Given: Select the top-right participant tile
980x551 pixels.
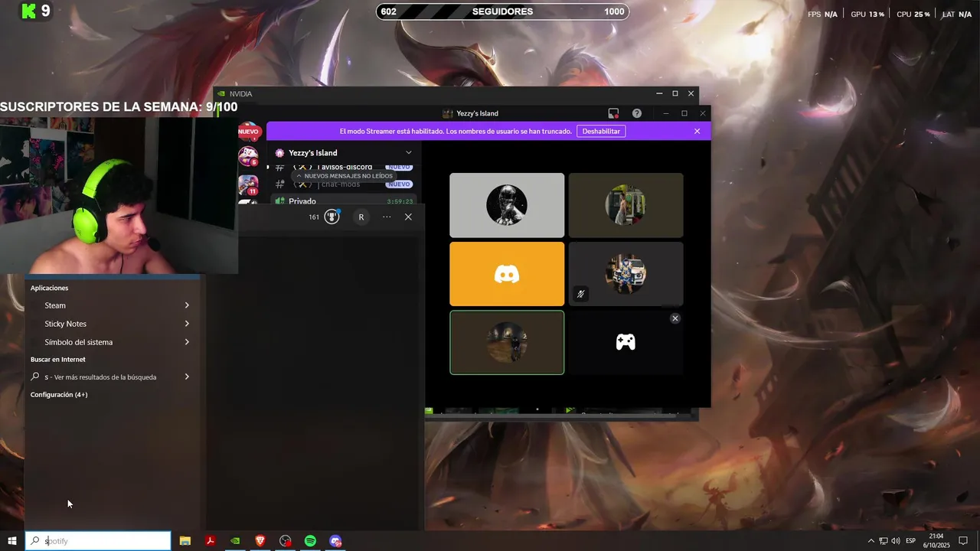Looking at the screenshot, I should tap(626, 205).
